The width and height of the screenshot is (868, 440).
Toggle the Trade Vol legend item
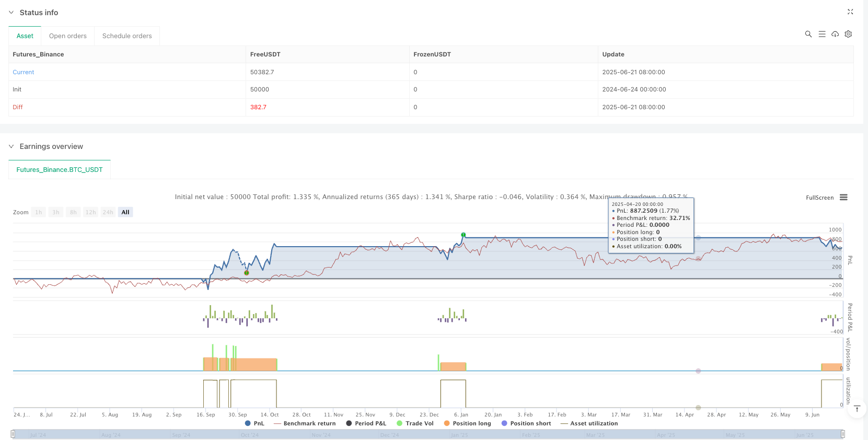(x=415, y=423)
